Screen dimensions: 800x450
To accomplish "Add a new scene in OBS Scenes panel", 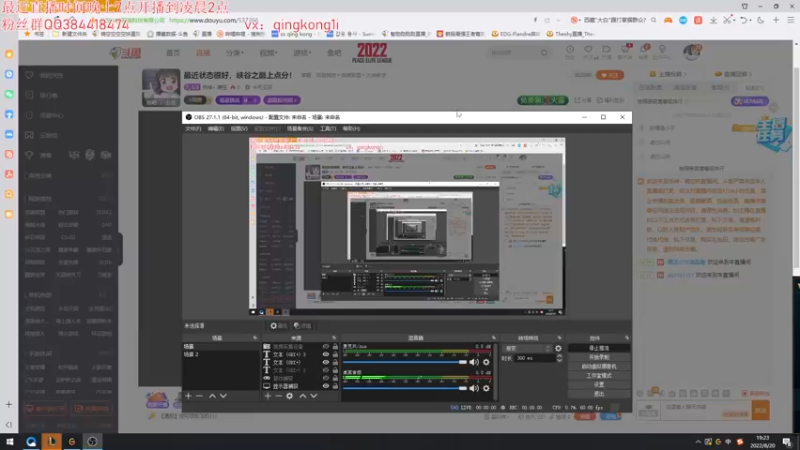I will click(x=188, y=396).
